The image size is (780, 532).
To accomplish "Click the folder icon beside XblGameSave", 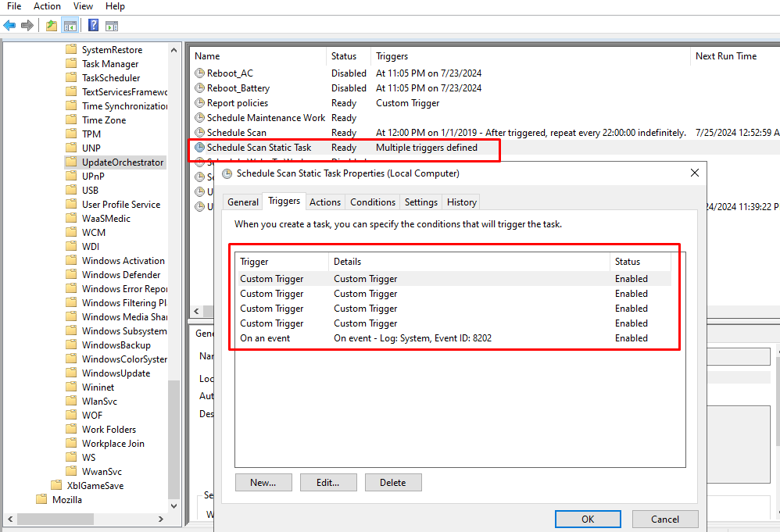I will (57, 485).
